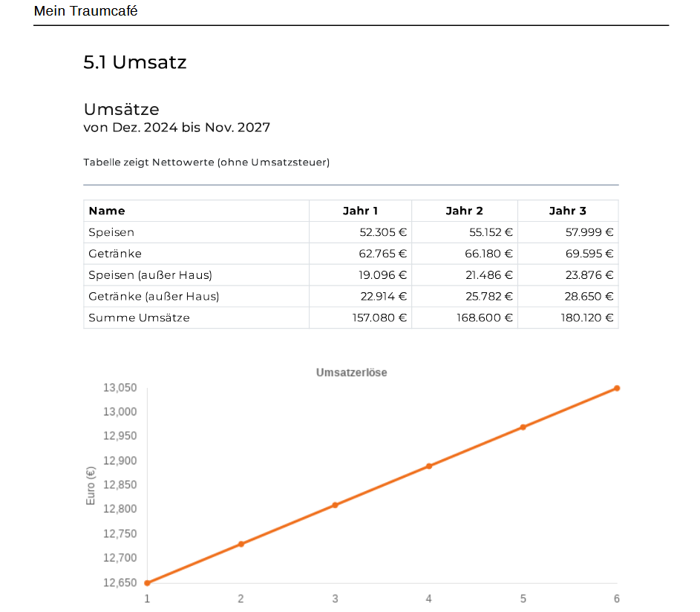Click the 13,050 y-axis label
The image size is (700, 612).
click(x=120, y=388)
